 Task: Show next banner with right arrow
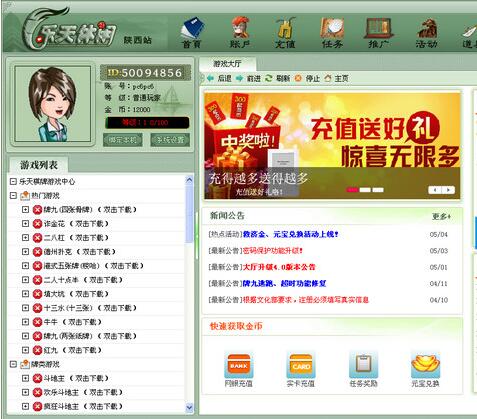(x=448, y=190)
